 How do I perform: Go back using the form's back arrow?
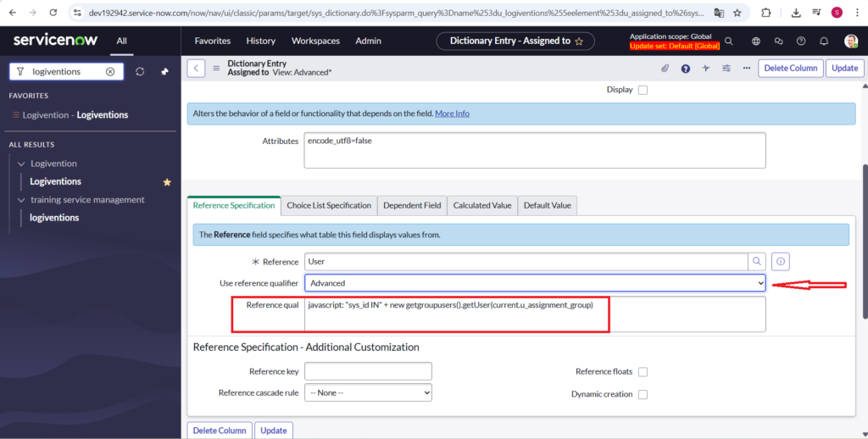coord(196,69)
